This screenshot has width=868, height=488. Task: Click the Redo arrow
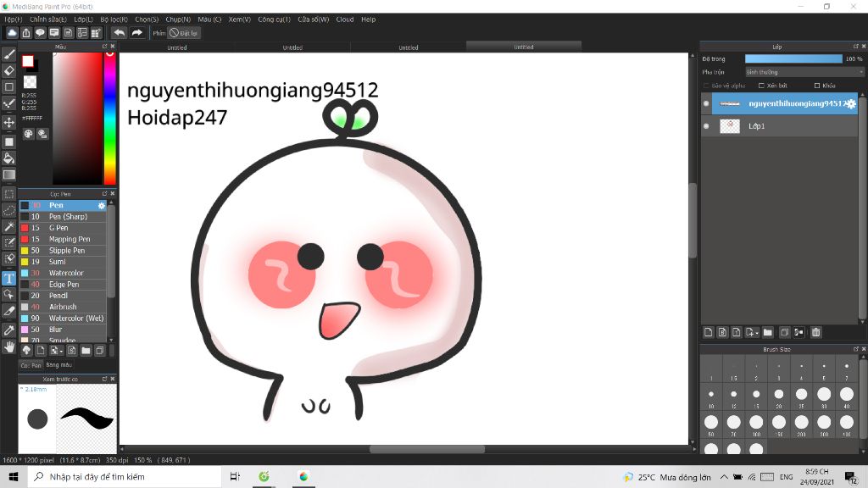(x=136, y=33)
